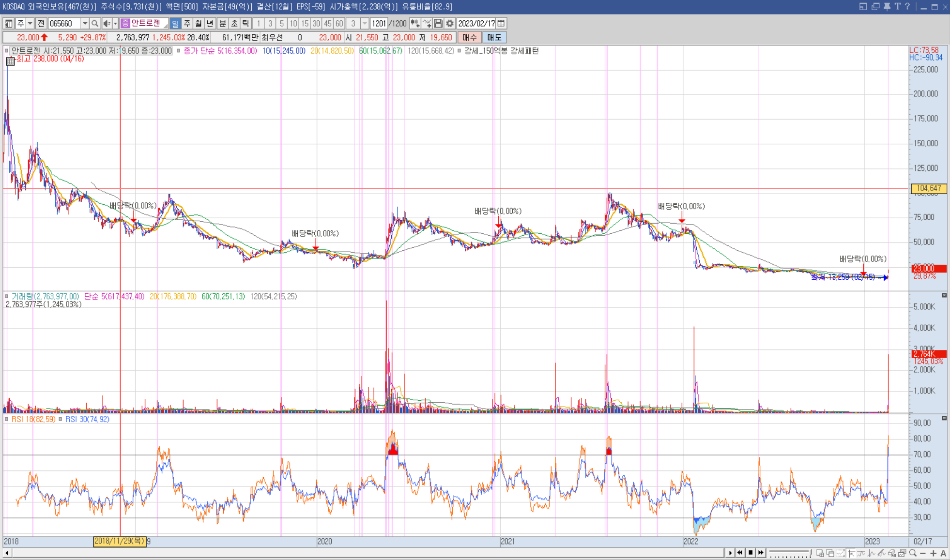Viewport: 950px width, 560px height.
Task: Expand the 주 type dropdown arrow
Action: pyautogui.click(x=30, y=23)
